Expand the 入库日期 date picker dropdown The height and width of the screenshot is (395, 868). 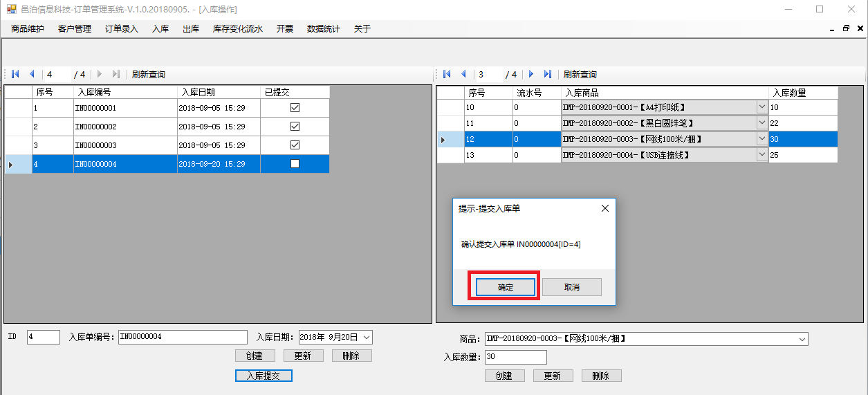coord(367,337)
